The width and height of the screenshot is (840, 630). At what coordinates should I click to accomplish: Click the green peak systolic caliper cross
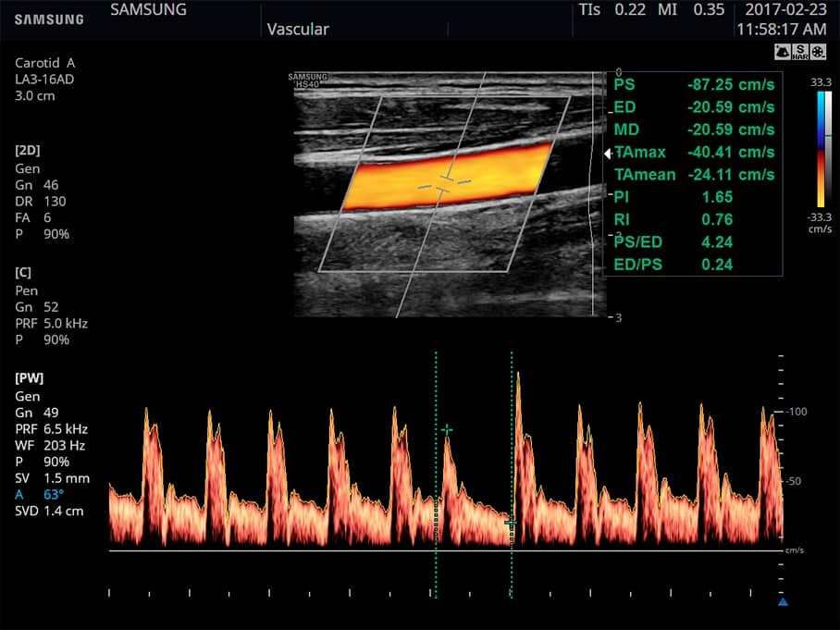coord(447,430)
